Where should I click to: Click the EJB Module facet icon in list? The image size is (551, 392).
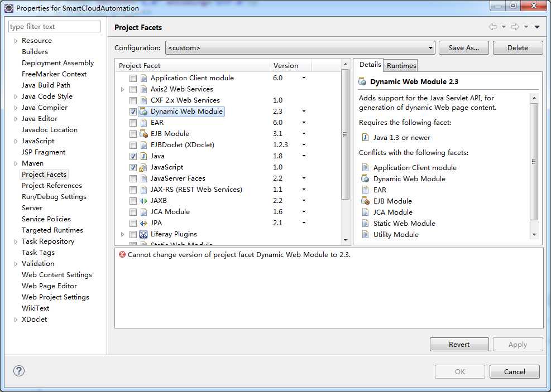[x=143, y=134]
